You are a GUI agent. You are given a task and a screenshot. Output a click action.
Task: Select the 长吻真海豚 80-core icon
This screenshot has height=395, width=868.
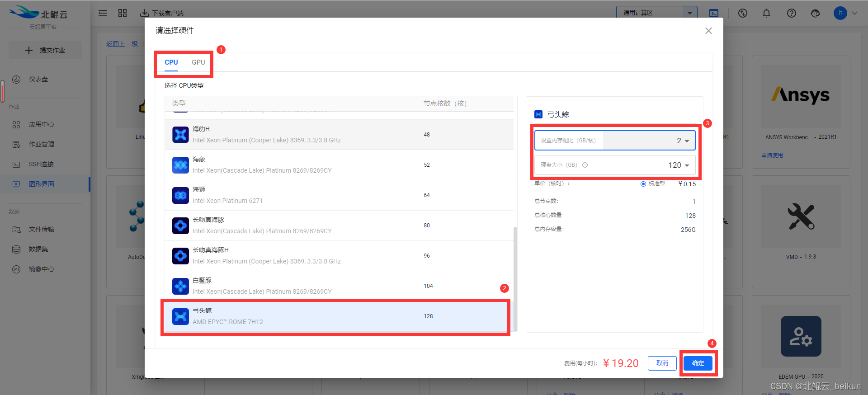(180, 226)
